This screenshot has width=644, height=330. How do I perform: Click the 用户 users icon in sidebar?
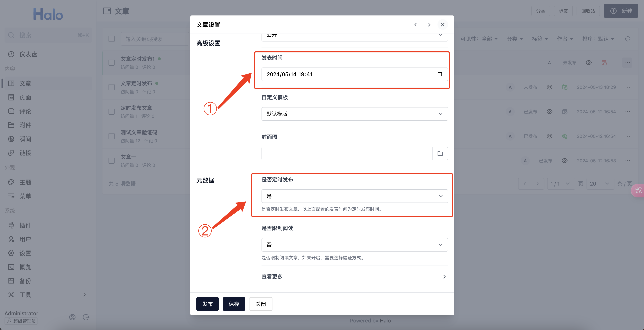(x=11, y=239)
